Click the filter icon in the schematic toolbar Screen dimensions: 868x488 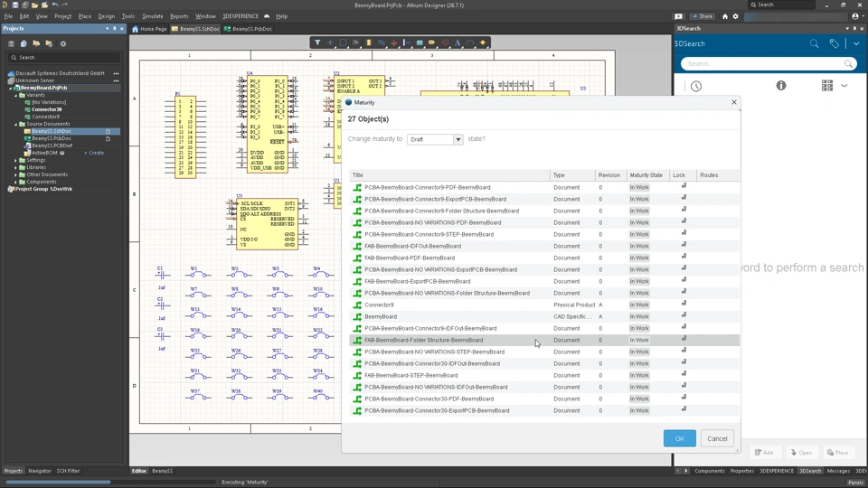click(317, 42)
